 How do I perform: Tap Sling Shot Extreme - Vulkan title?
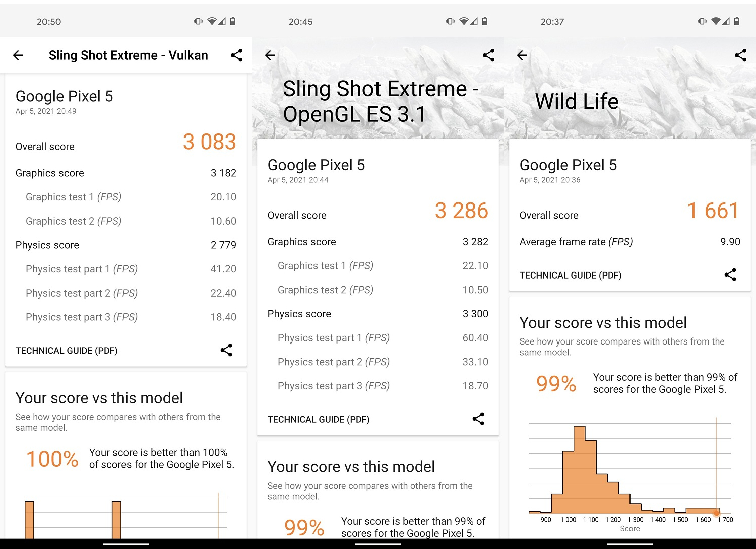[x=129, y=55]
